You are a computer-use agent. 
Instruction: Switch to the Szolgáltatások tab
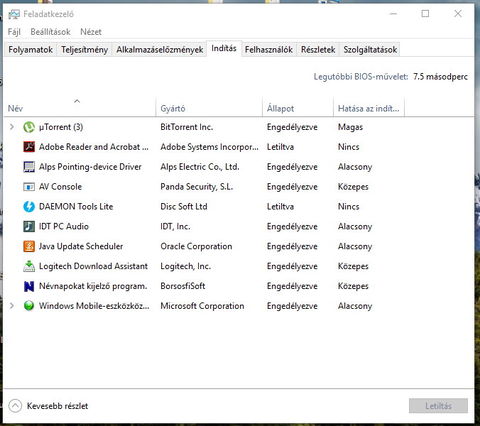[x=370, y=50]
